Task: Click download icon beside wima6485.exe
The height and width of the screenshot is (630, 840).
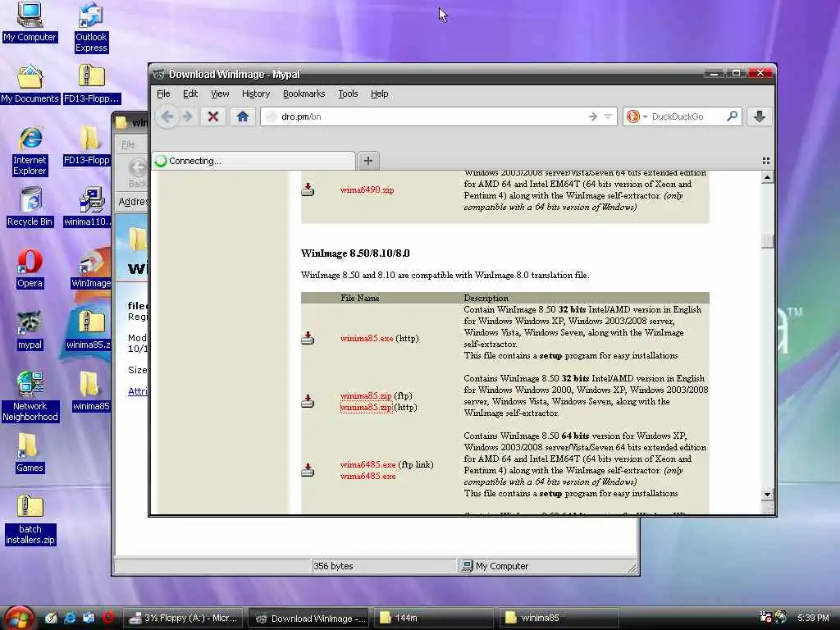Action: (308, 469)
